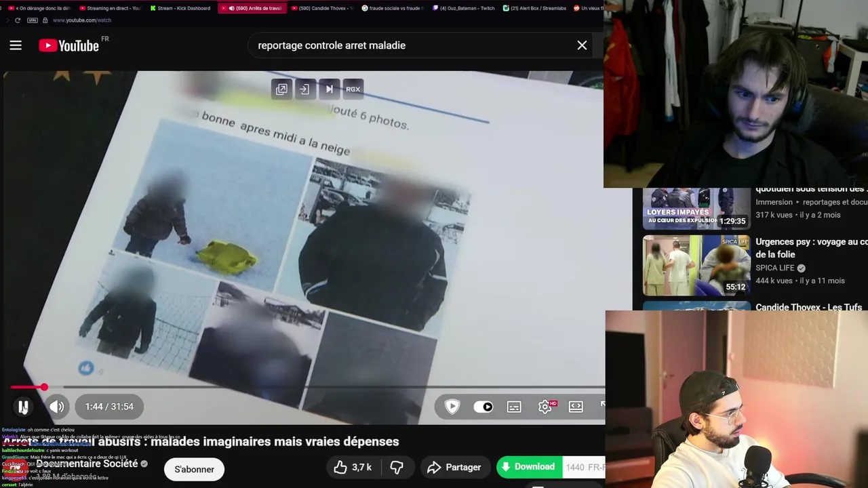Click the www.youtube.com/watch address bar
Screen dimensions: 868x488
tap(82, 20)
